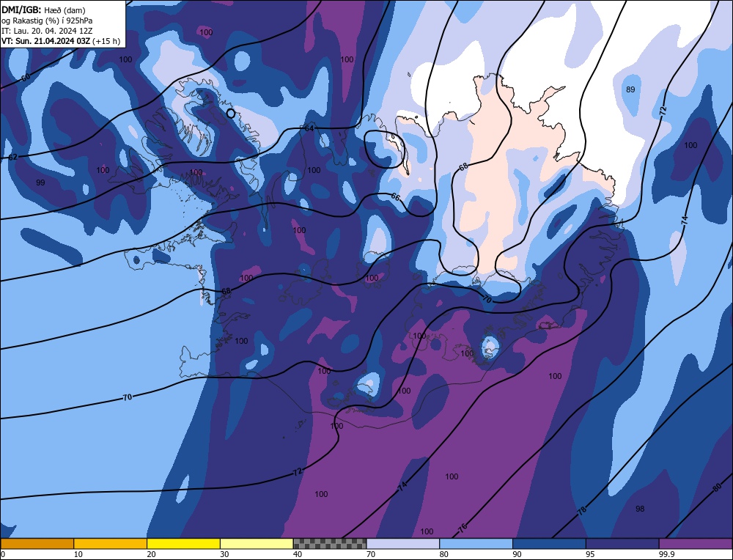
Task: Click the '10' legend scale tick label
Action: tap(78, 554)
